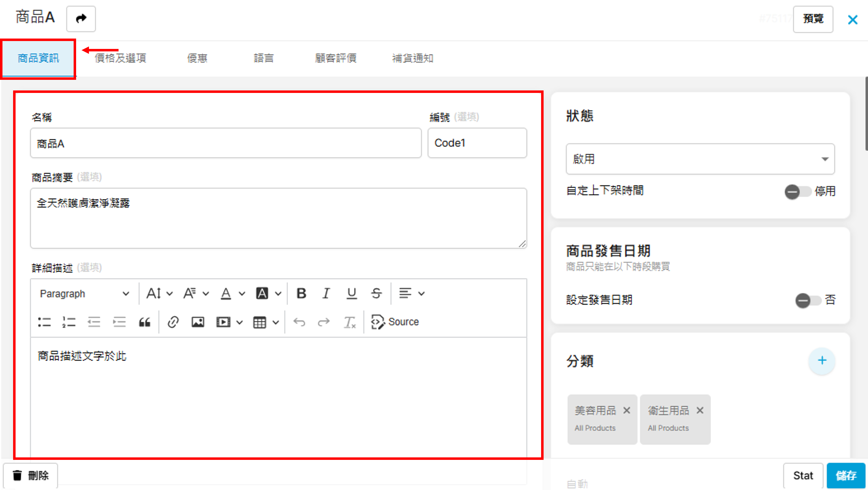The image size is (868, 490).
Task: Click the strikethrough icon
Action: (376, 294)
